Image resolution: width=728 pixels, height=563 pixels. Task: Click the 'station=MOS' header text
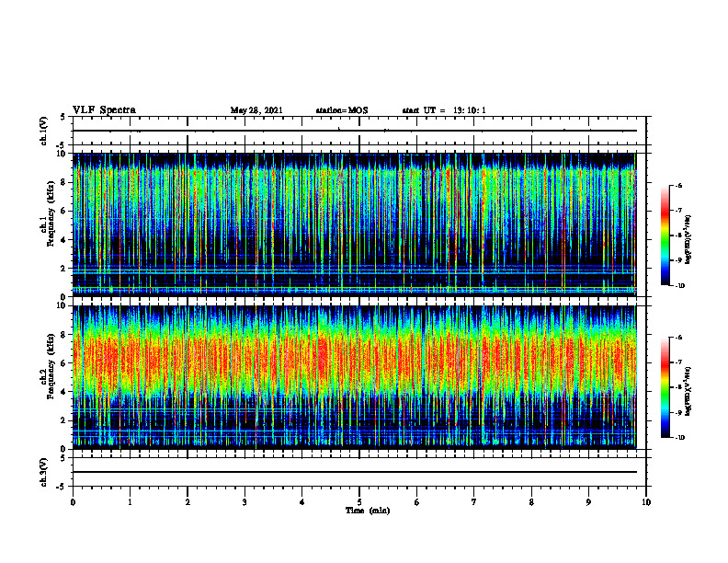(x=342, y=110)
